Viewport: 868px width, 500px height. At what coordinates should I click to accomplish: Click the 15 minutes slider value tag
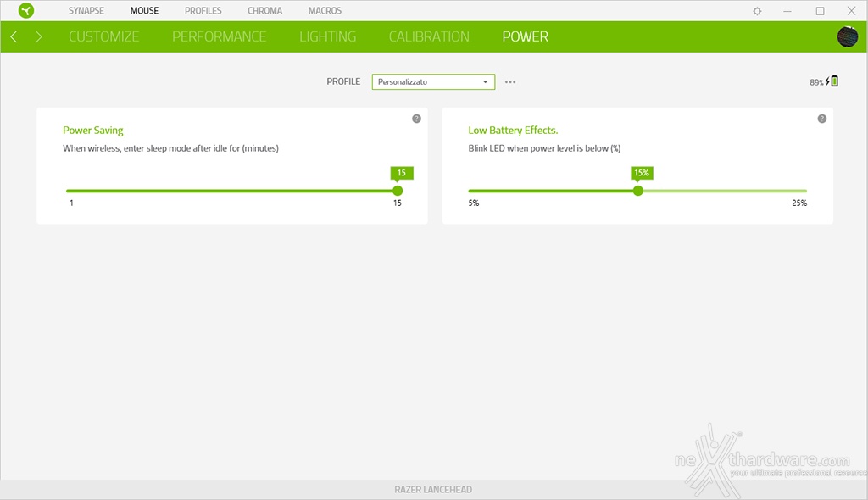point(401,174)
